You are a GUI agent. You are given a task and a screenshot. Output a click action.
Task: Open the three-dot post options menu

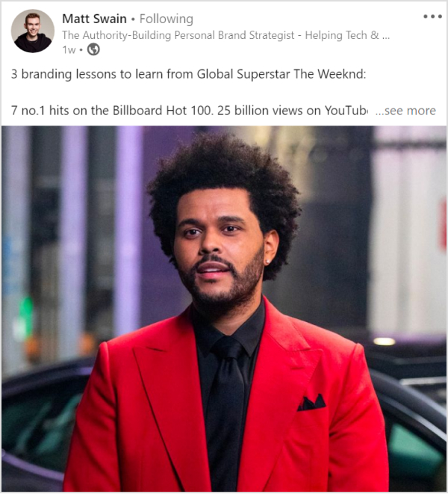point(432,16)
